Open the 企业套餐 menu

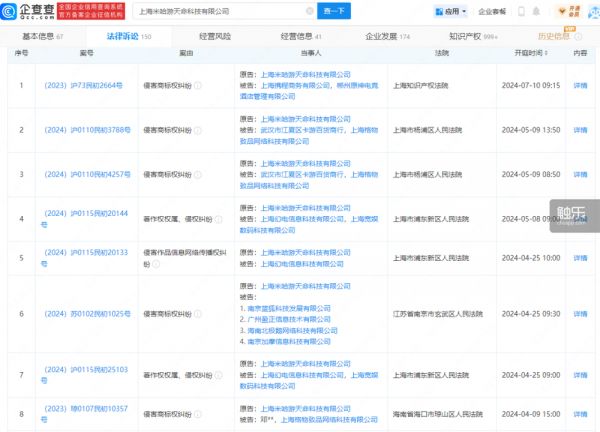(x=492, y=12)
